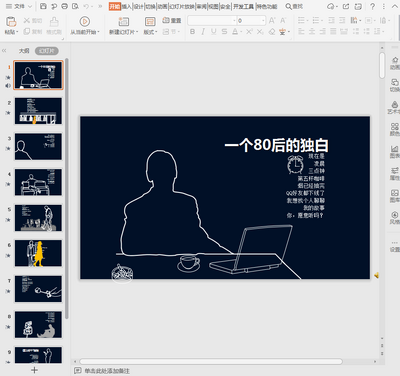Click the font color letter A icon

tap(235, 32)
